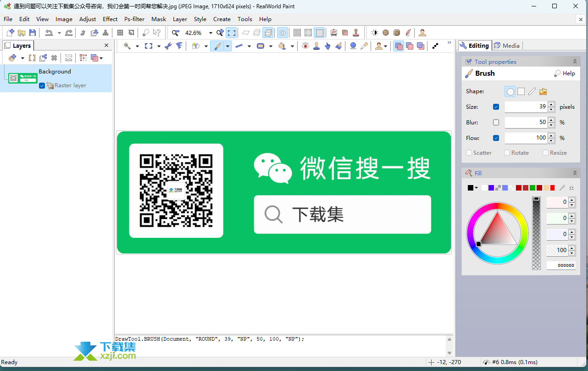Open the magic wand dropdown arrow
588x371 pixels.
[137, 46]
